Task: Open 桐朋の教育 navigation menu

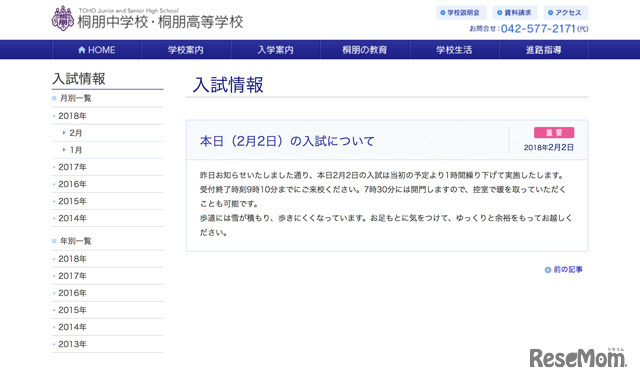Action: [x=365, y=50]
